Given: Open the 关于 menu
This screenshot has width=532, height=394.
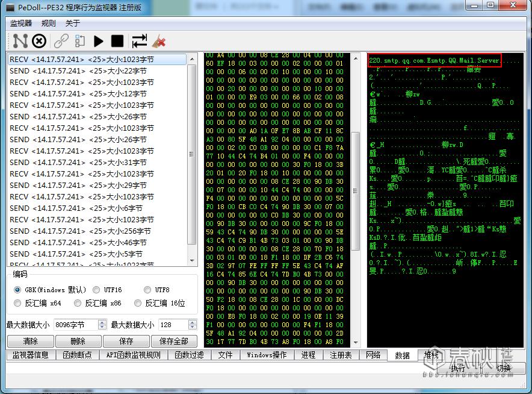Looking at the screenshot, I should (72, 23).
